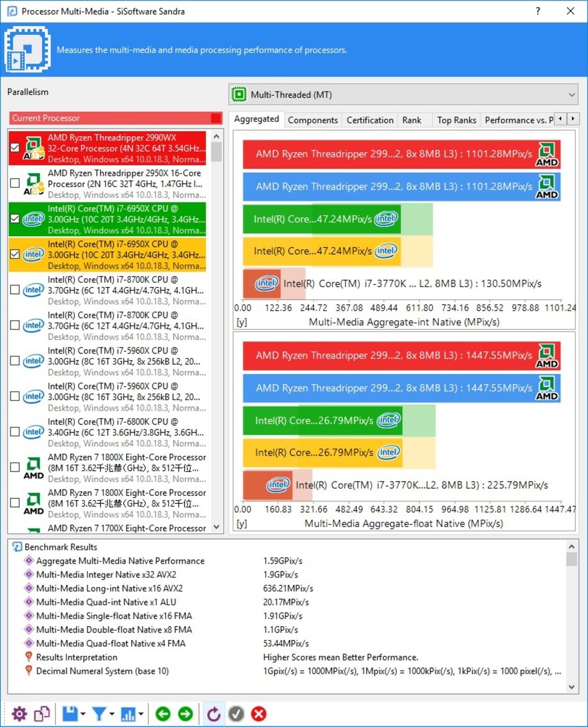
Task: Check the first Core i7-8700K checkbox
Action: pos(15,290)
